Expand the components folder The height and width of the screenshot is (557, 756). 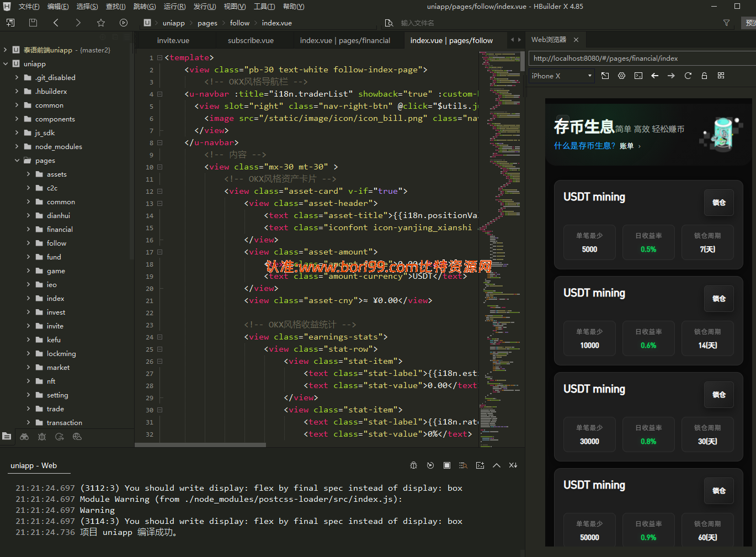point(17,119)
